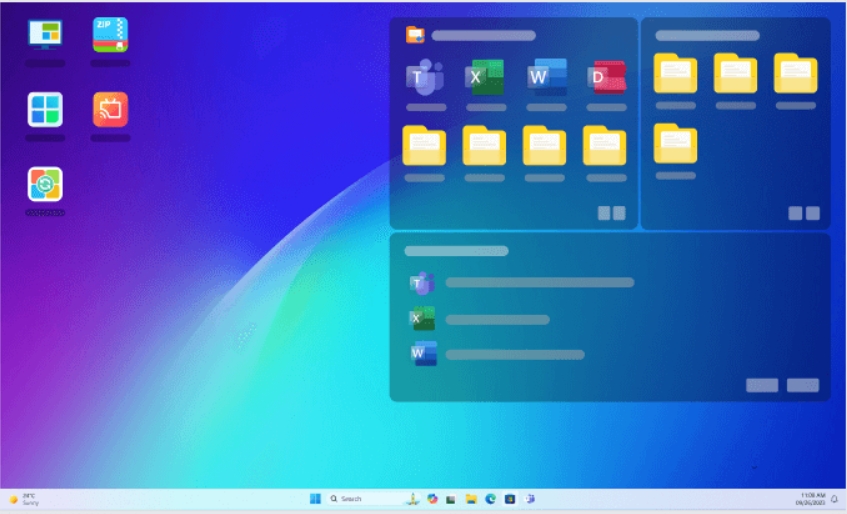
Task: Click the left button in bottom panel corner
Action: click(x=762, y=385)
